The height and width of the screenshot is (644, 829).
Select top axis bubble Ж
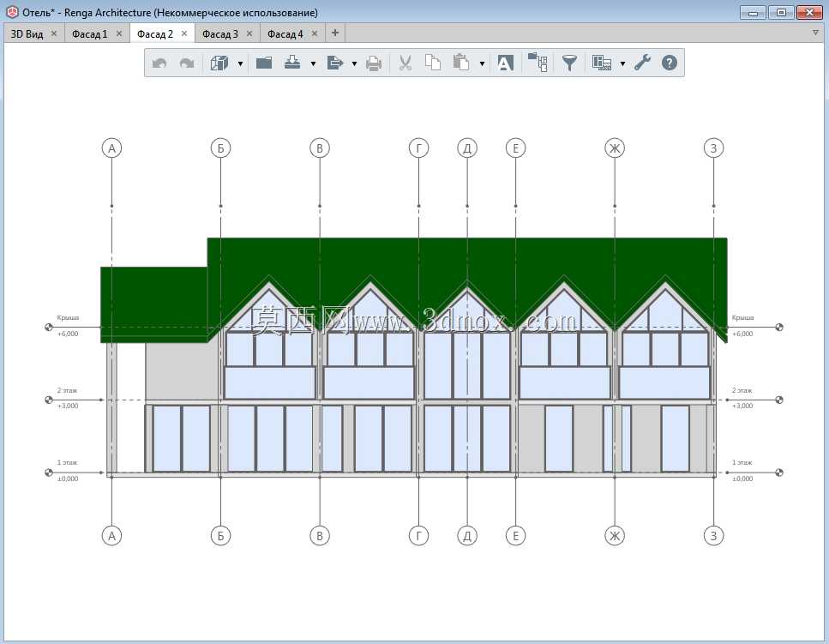click(x=615, y=148)
